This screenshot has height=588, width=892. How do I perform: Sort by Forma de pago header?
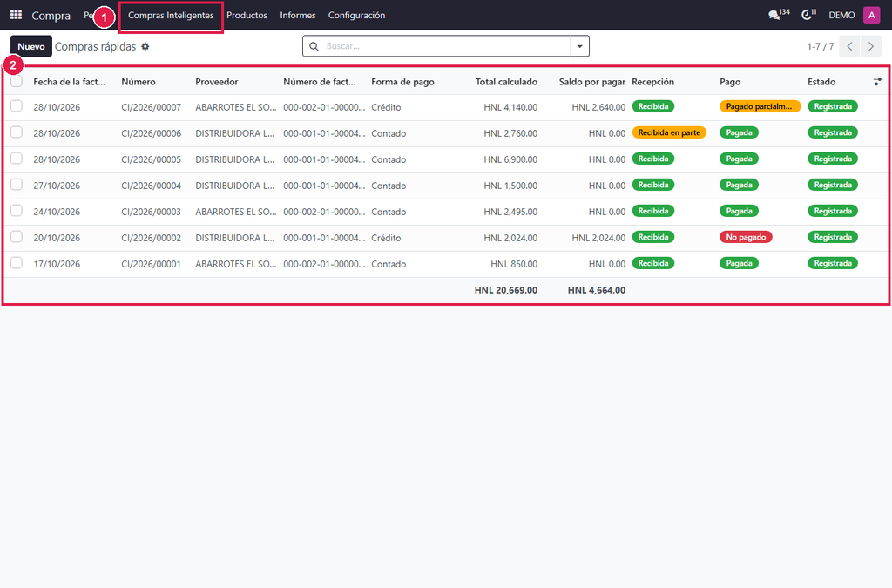point(402,82)
